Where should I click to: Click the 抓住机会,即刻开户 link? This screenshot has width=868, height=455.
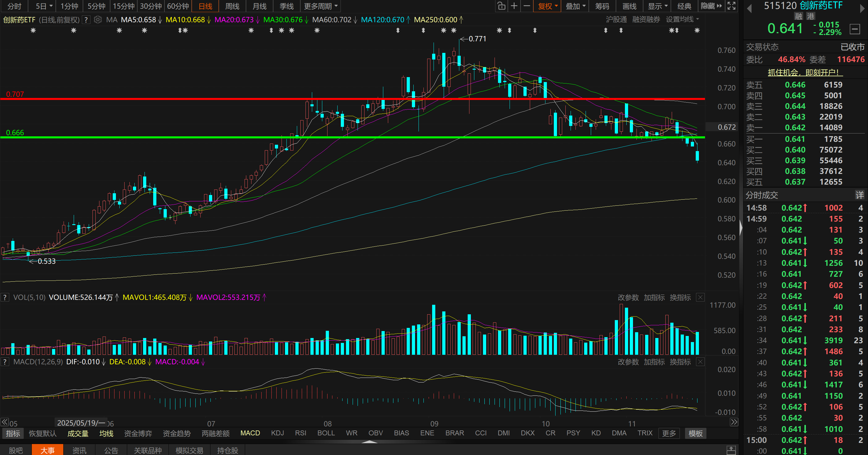[805, 73]
